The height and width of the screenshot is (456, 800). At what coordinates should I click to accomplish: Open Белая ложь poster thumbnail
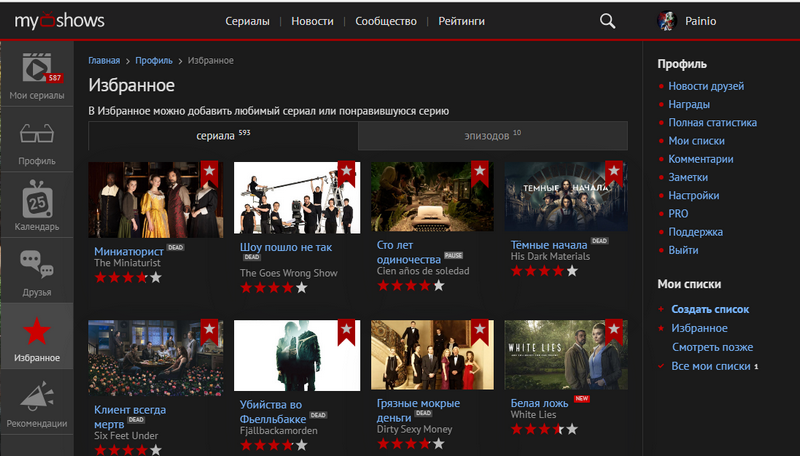coord(566,354)
